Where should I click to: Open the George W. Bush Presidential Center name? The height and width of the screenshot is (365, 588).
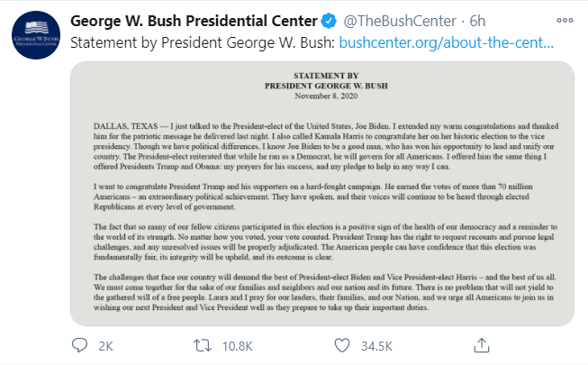pos(193,20)
